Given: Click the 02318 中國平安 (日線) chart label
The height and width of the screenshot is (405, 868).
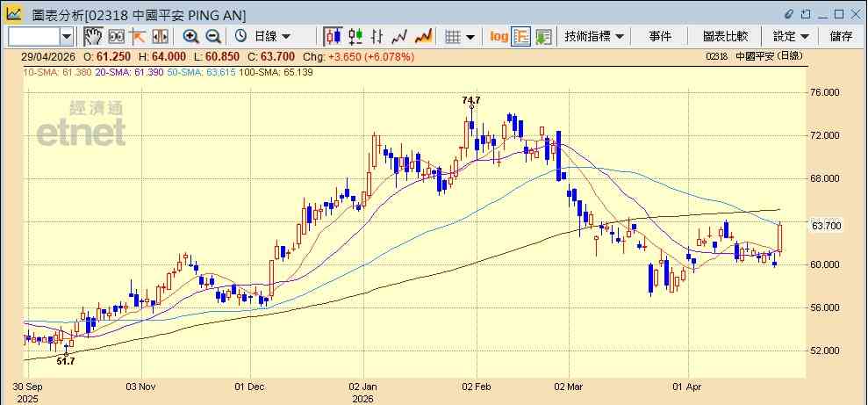Looking at the screenshot, I should click(x=755, y=56).
